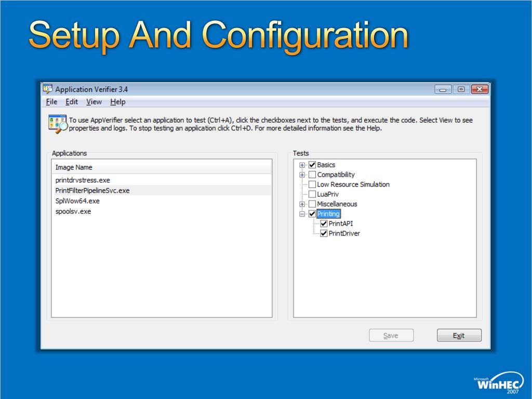
Task: Select the Compatibility test label
Action: pyautogui.click(x=336, y=175)
